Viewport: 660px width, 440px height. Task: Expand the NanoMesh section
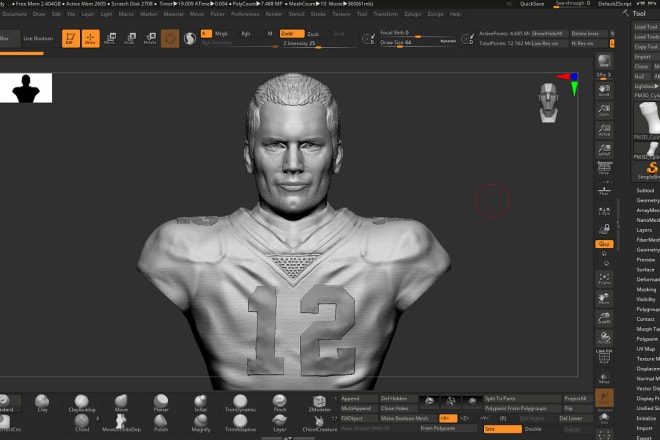click(647, 220)
